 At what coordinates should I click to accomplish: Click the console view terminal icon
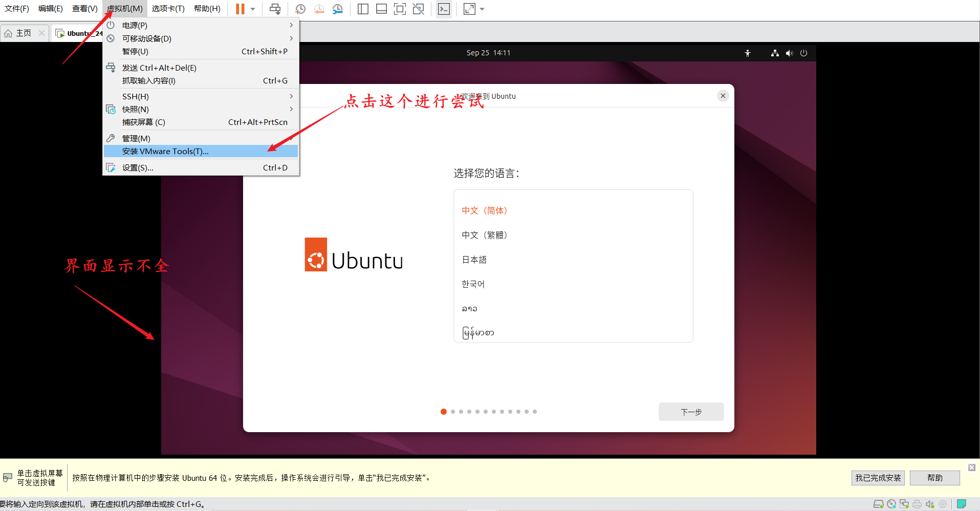coord(444,9)
